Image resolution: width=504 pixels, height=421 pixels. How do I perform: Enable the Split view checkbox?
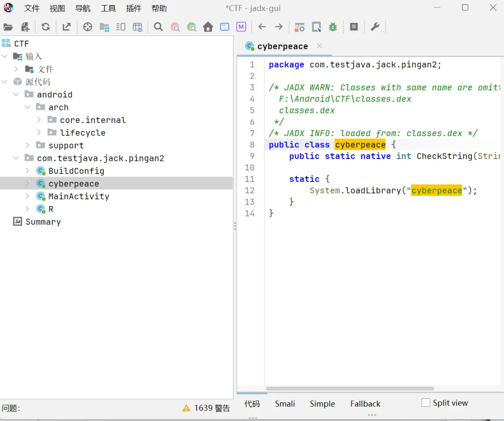coord(426,403)
